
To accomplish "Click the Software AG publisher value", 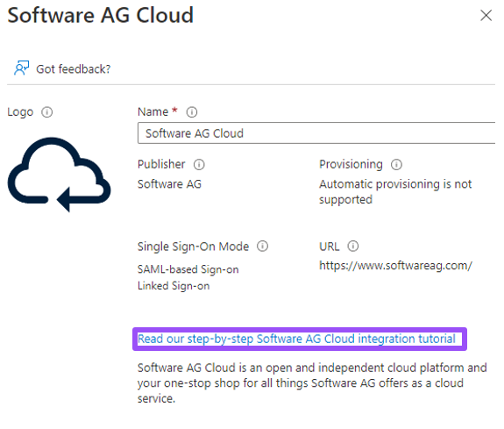I will click(x=169, y=184).
